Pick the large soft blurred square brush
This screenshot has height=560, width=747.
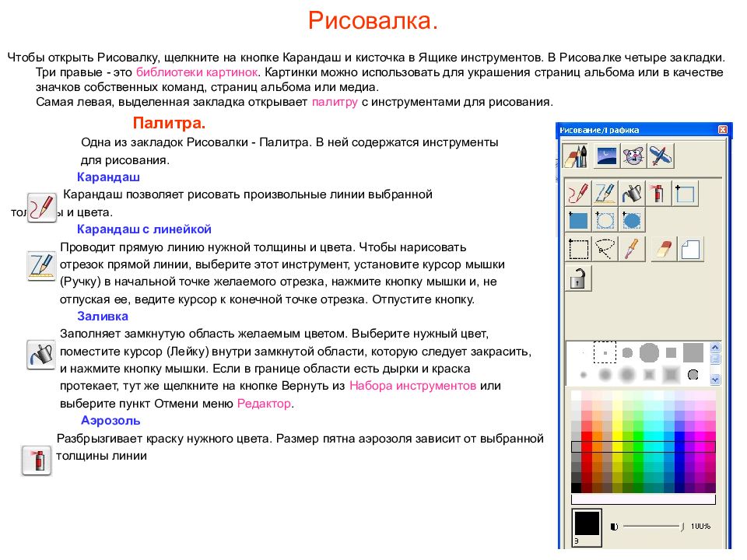(x=672, y=375)
